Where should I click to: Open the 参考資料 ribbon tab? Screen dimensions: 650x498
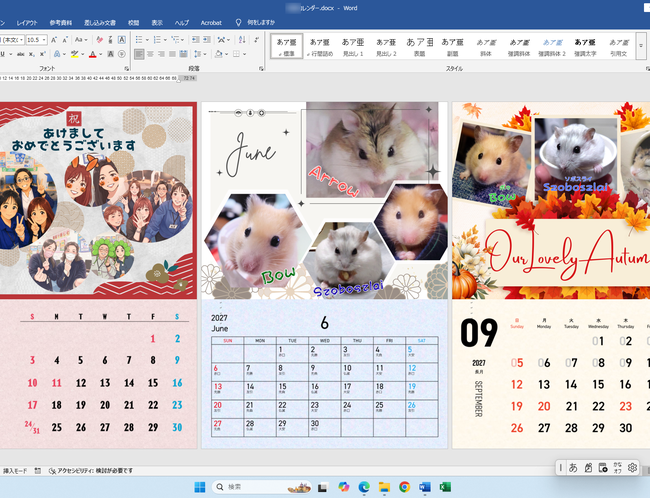[x=61, y=23]
